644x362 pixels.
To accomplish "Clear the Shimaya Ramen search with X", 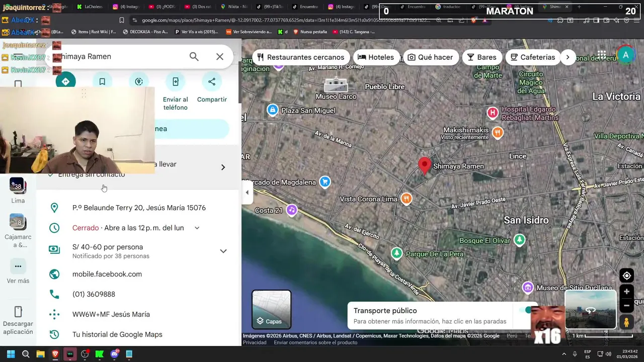I will coord(220,56).
